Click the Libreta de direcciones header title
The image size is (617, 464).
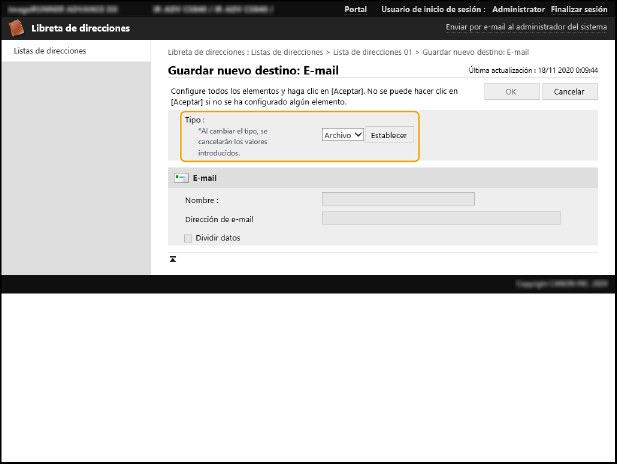82,28
